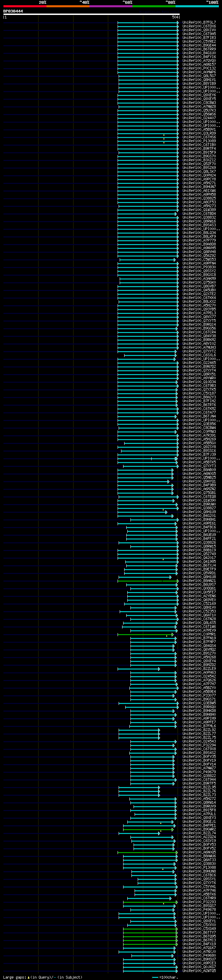Select the UniRef100_Q8H1U8 label
This screenshot has height=980, width=222.
(x=199, y=577)
